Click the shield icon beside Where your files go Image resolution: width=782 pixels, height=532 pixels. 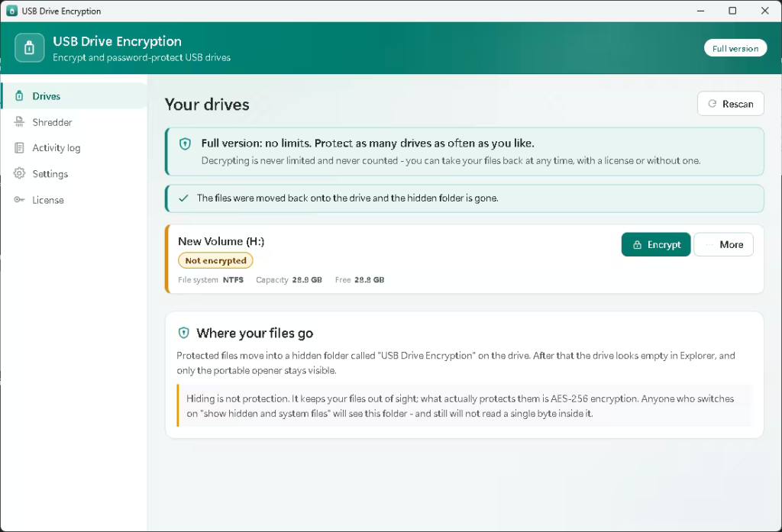click(x=183, y=333)
